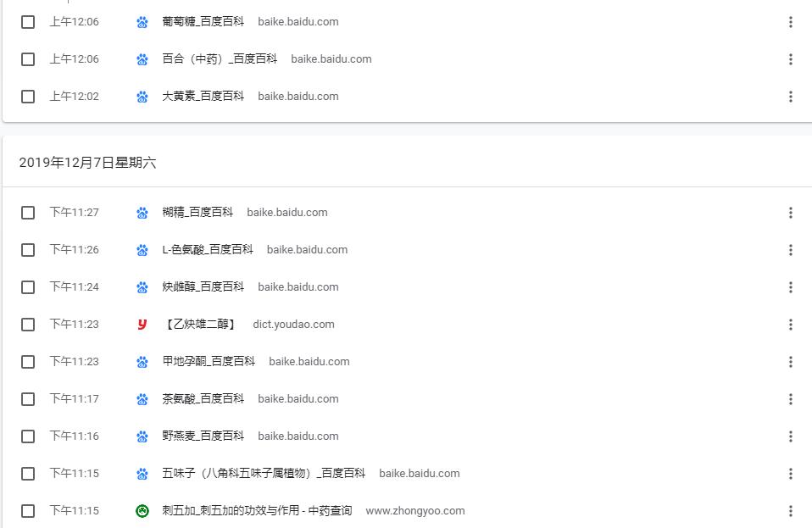Open the three-dot menu for 百合（中药）entry
The width and height of the screenshot is (812, 528).
pyautogui.click(x=791, y=58)
